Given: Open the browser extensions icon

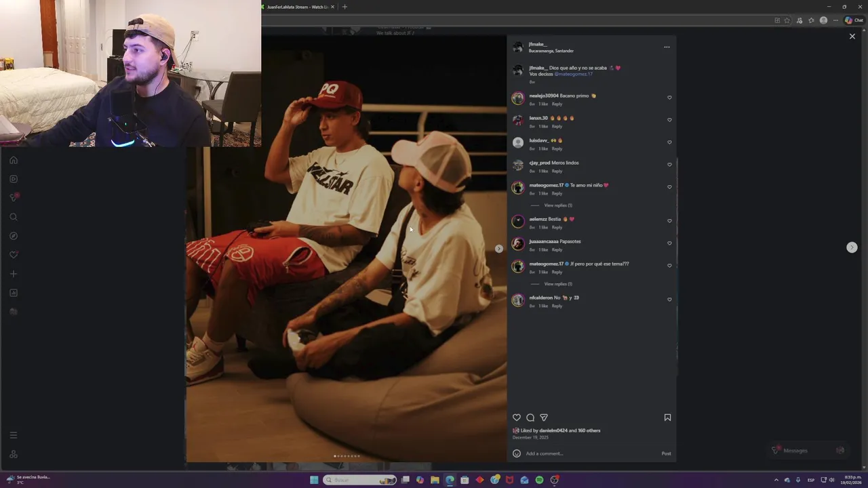Looking at the screenshot, I should (x=800, y=20).
